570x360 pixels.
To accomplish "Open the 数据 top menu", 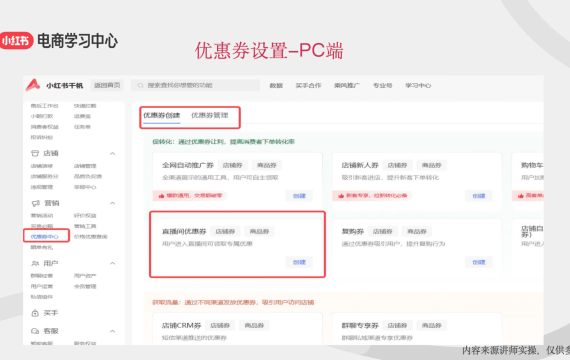I will tap(276, 85).
